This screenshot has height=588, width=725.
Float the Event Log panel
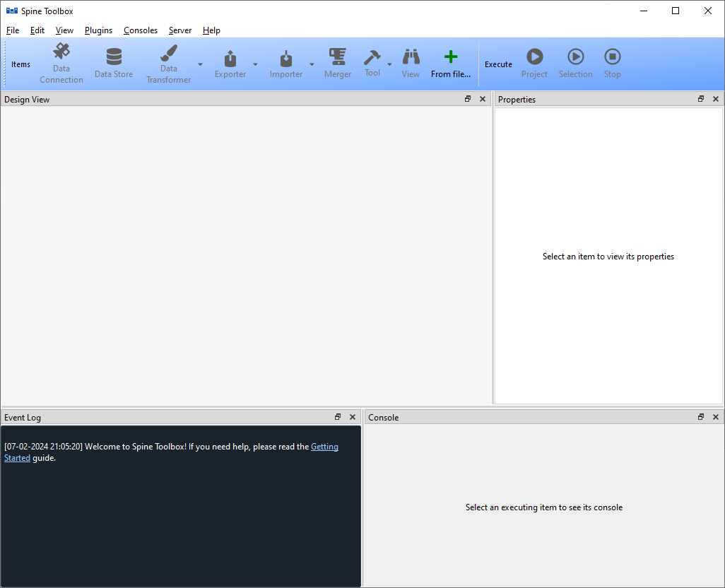(x=338, y=417)
